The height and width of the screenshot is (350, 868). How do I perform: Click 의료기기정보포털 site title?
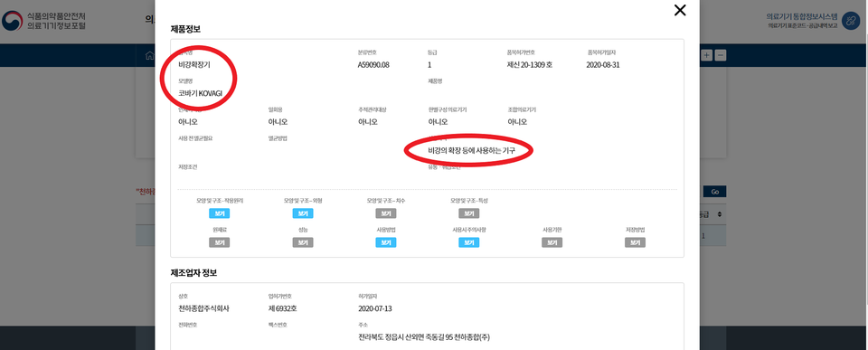coord(56,26)
